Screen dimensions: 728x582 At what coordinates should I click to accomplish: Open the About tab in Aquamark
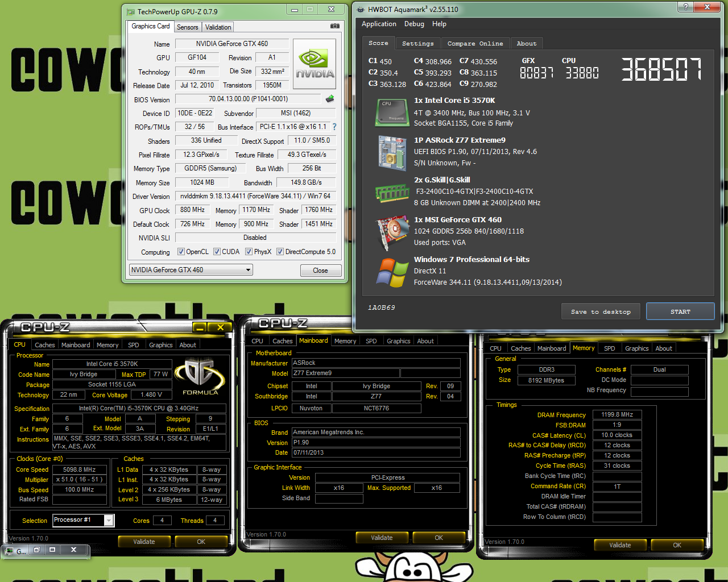pyautogui.click(x=527, y=43)
